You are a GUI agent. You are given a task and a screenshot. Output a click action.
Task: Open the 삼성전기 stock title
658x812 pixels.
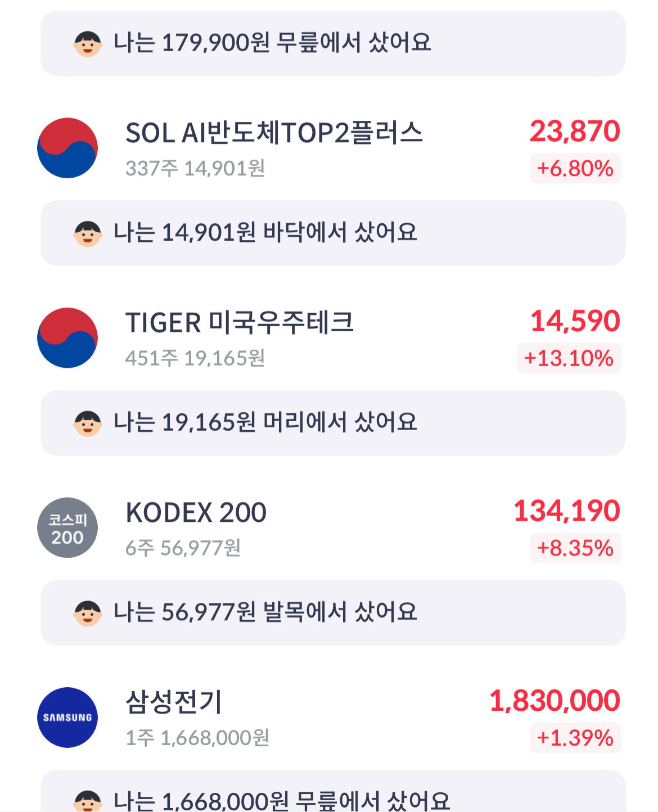pyautogui.click(x=174, y=702)
